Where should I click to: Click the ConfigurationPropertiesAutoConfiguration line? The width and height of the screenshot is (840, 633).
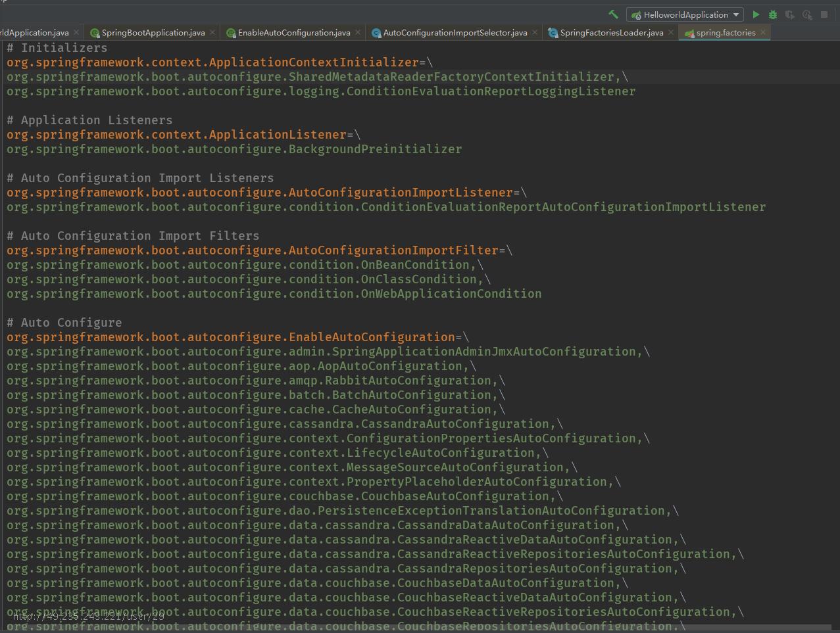pos(328,438)
